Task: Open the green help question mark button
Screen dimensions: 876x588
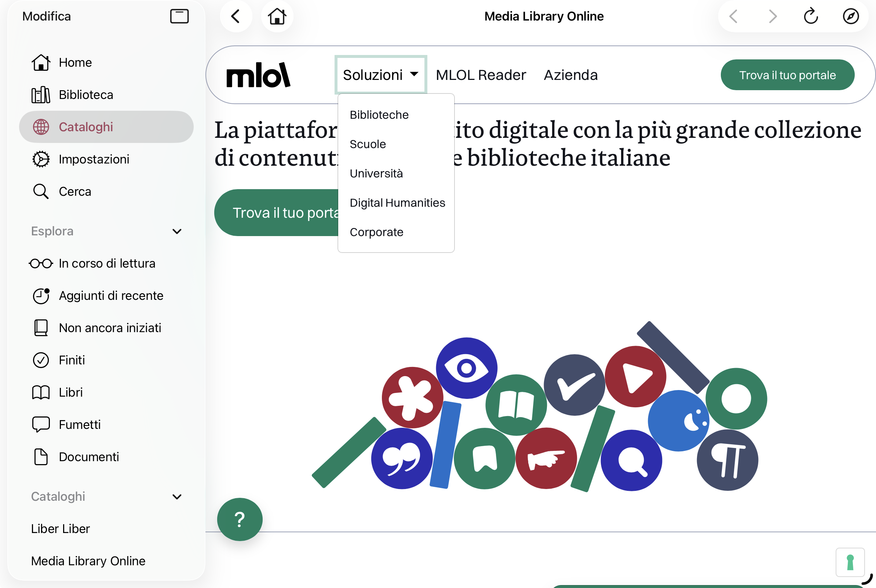Action: point(240,519)
